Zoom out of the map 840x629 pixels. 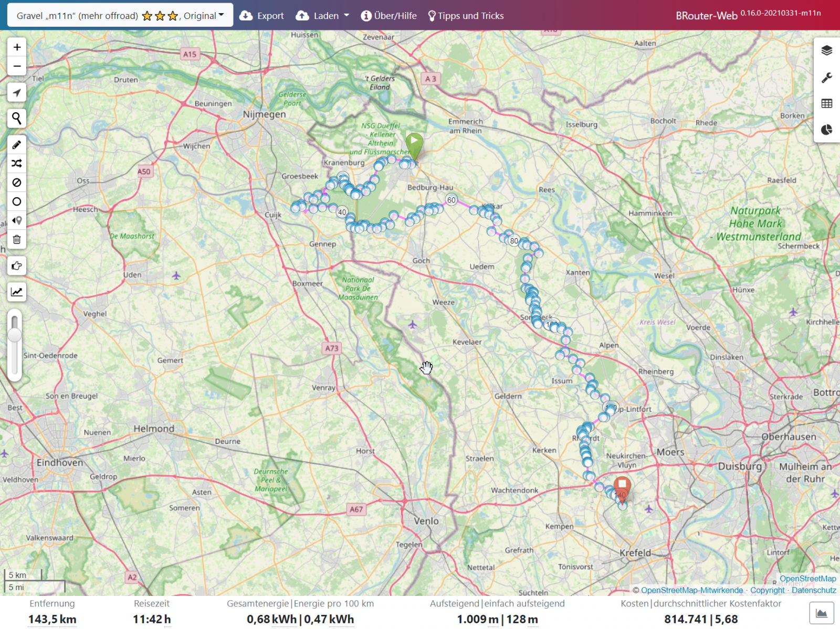coord(17,66)
